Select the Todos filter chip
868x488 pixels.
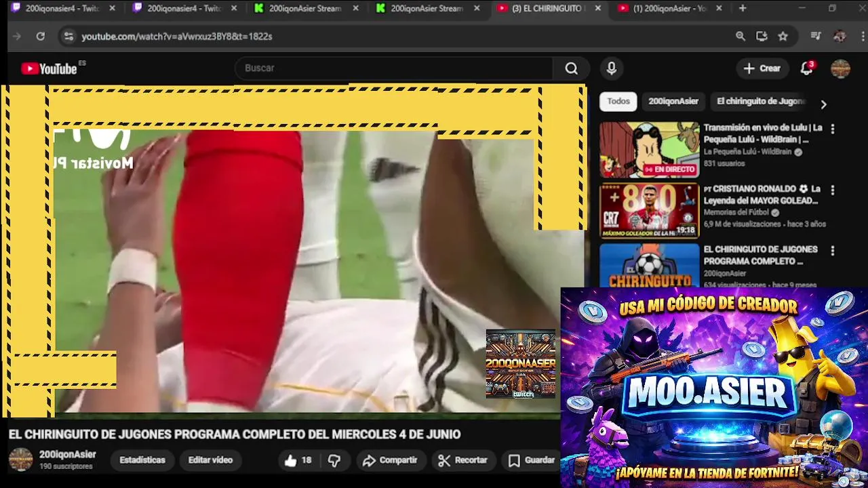(x=618, y=101)
